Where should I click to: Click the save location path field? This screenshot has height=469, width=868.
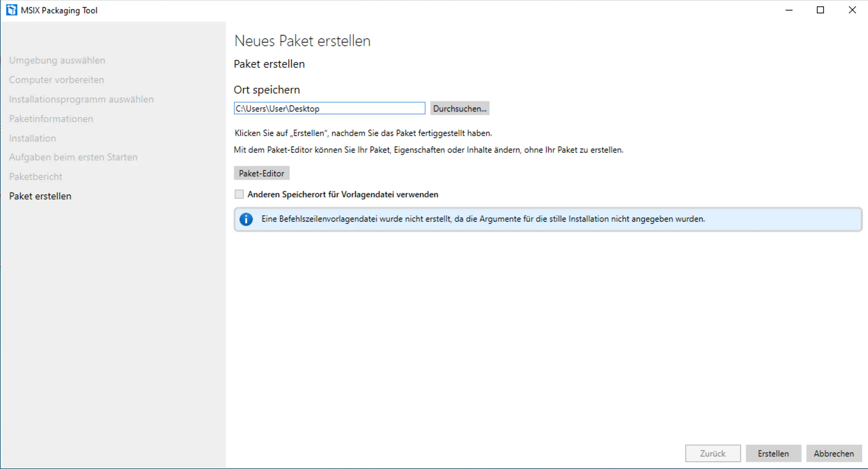tap(329, 108)
